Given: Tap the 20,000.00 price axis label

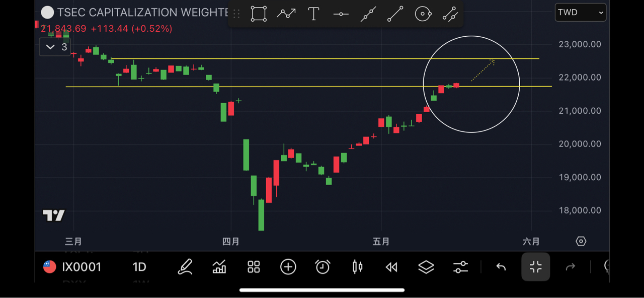Looking at the screenshot, I should click(580, 144).
